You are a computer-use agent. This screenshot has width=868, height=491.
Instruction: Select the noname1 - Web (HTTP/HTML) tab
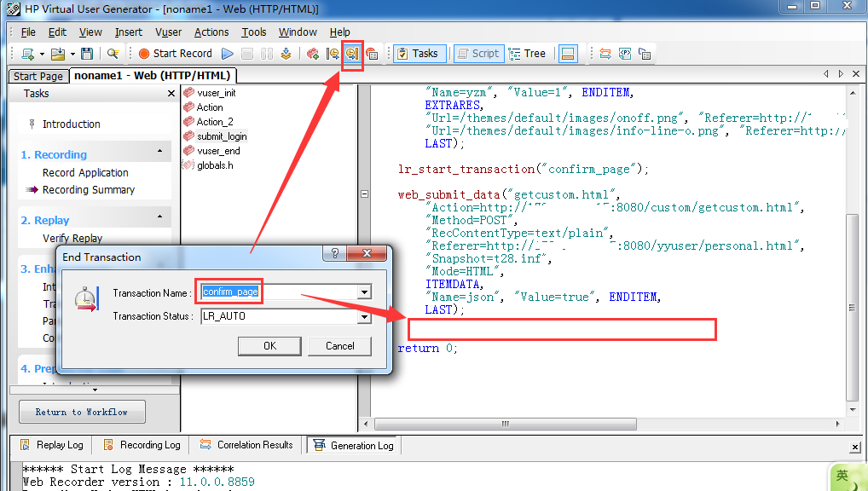153,75
